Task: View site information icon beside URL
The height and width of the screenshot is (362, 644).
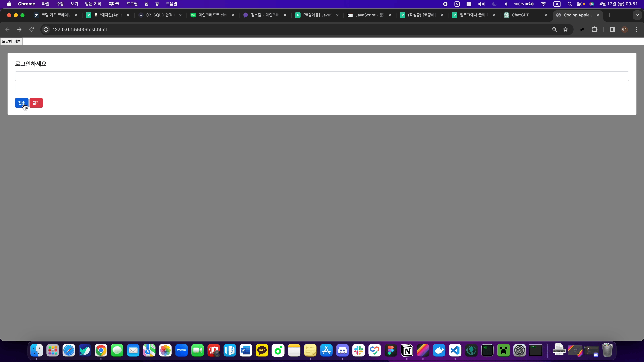Action: 46,29
